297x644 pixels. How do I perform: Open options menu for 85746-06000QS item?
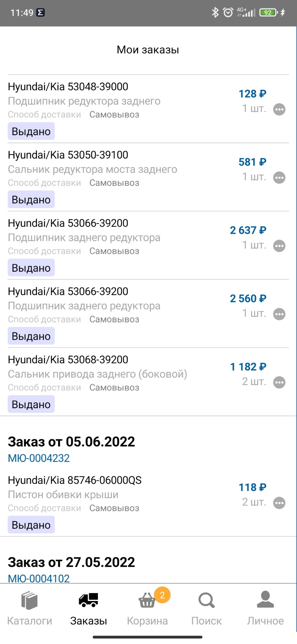(x=279, y=503)
